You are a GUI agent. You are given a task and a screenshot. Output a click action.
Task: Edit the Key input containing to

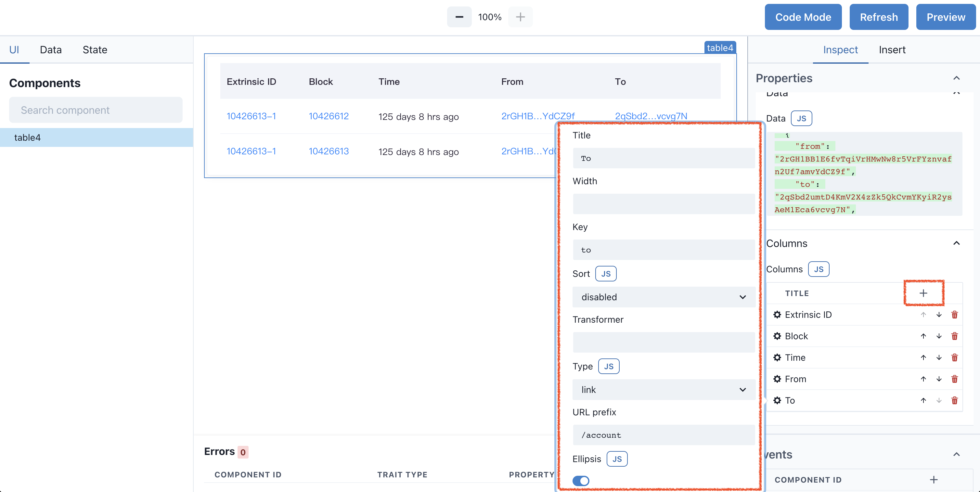pyautogui.click(x=664, y=250)
